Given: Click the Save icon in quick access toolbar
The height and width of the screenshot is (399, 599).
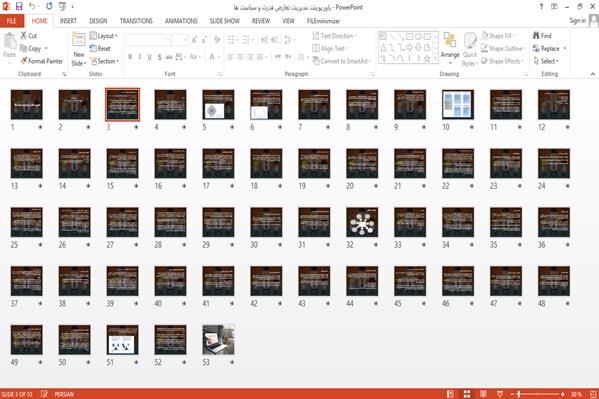Looking at the screenshot, I should pos(19,6).
